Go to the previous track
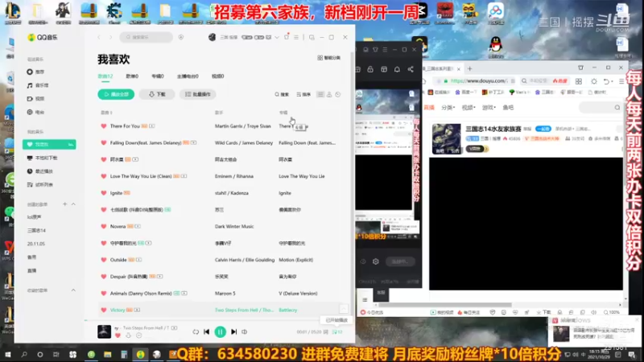Image resolution: width=644 pixels, height=362 pixels. 207,331
